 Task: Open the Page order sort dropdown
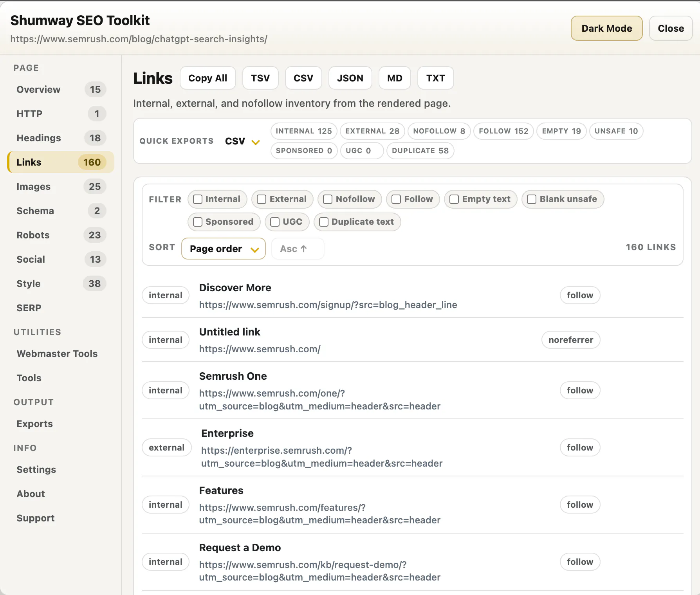(x=224, y=249)
